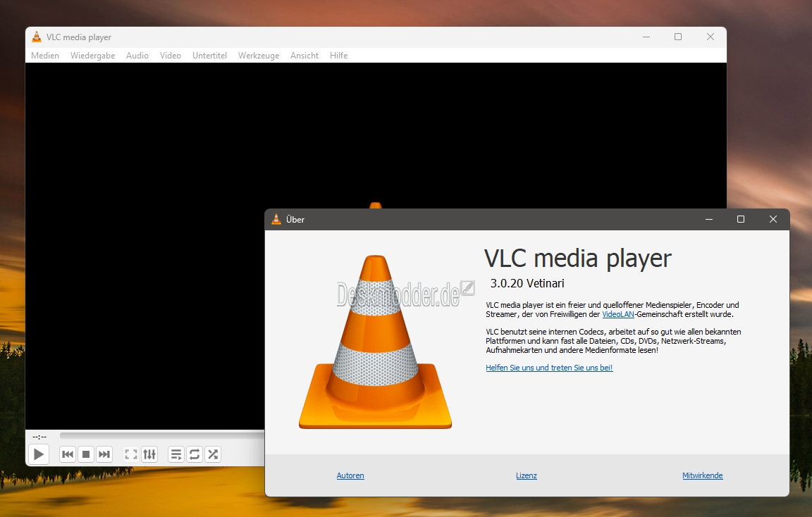The height and width of the screenshot is (517, 812).
Task: Toggle fullscreen video mode
Action: click(131, 454)
